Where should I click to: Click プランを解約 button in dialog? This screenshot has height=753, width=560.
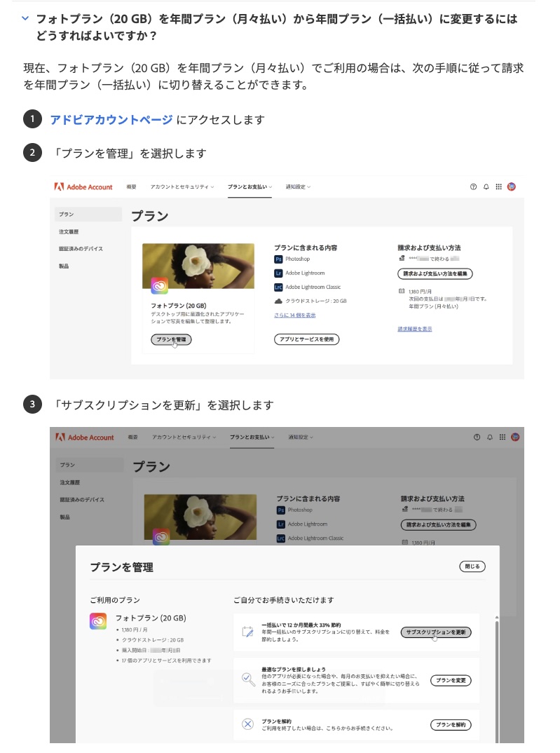tap(451, 725)
